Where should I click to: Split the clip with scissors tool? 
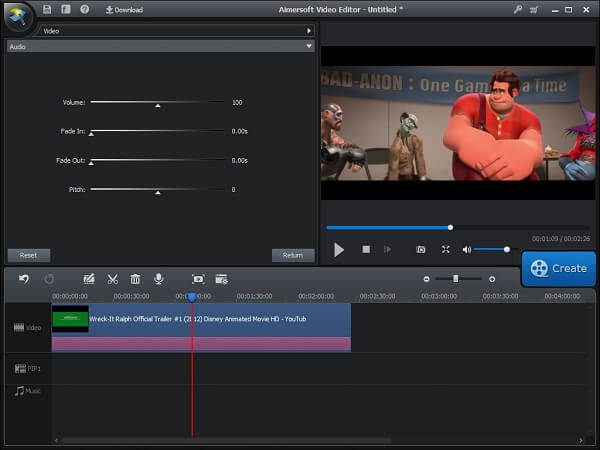(112, 279)
